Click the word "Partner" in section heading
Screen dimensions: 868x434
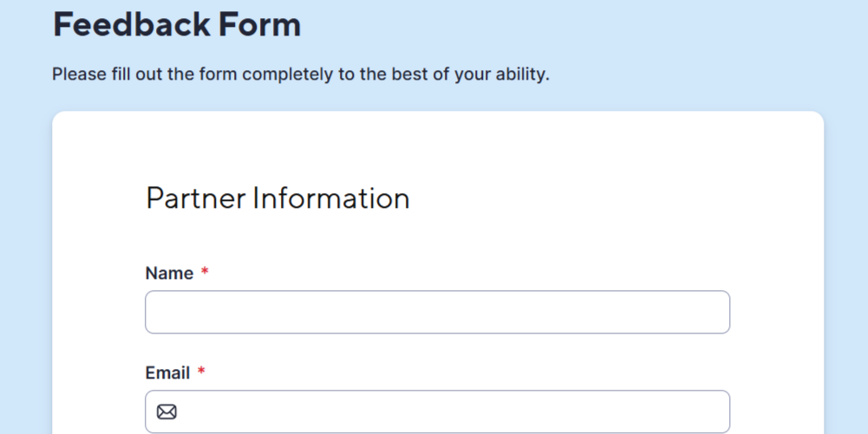194,198
